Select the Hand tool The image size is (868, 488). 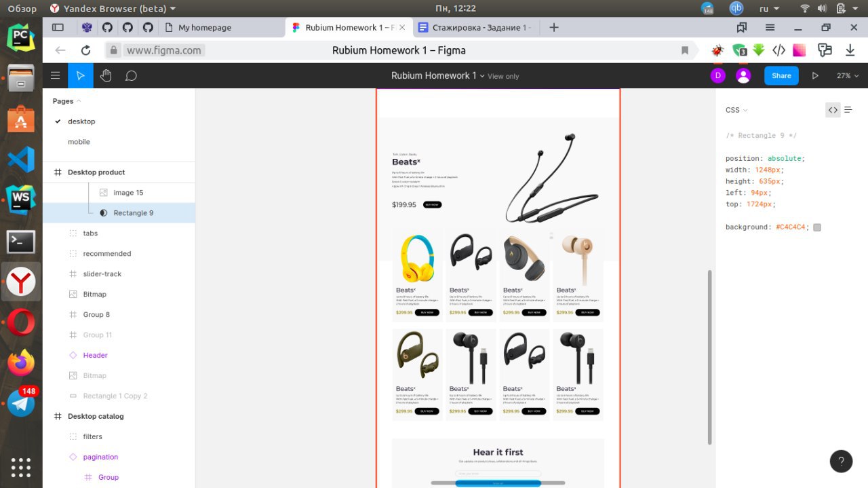coord(106,75)
